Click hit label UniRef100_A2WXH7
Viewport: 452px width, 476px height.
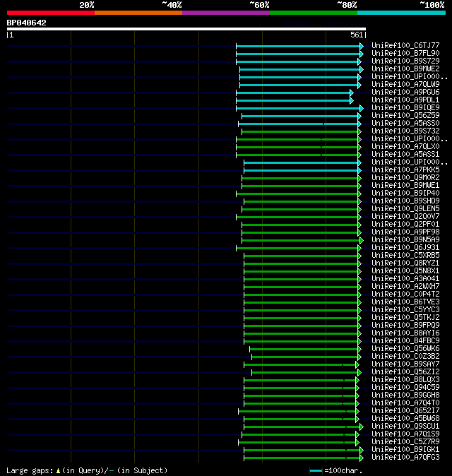pos(405,286)
